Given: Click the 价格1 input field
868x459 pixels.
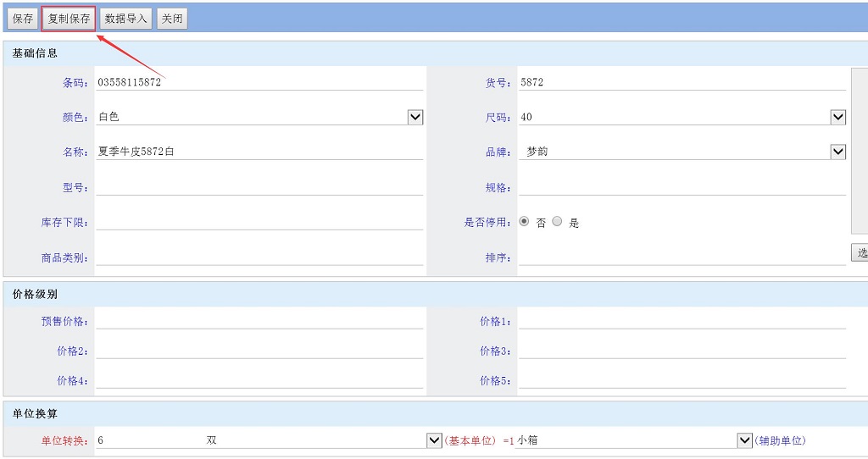Looking at the screenshot, I should point(682,321).
